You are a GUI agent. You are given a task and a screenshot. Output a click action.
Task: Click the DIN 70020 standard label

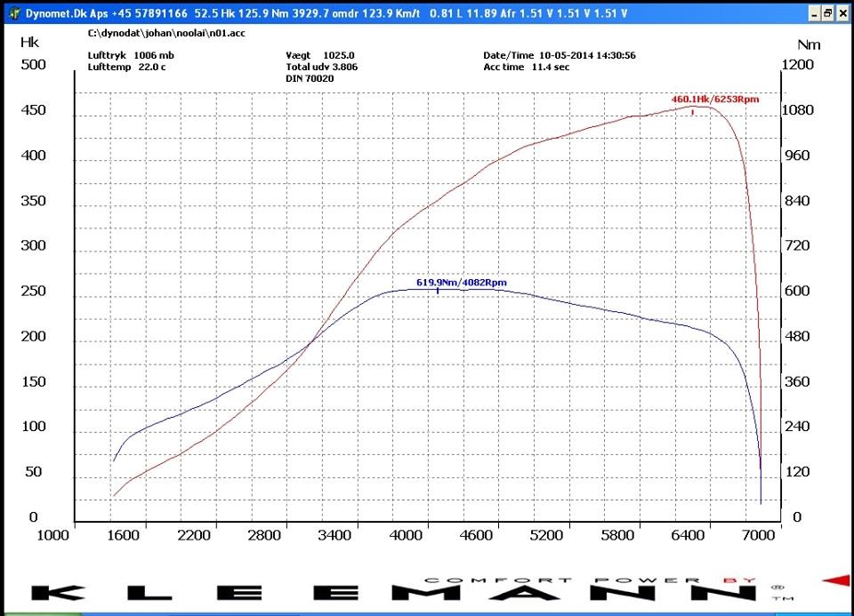click(310, 78)
